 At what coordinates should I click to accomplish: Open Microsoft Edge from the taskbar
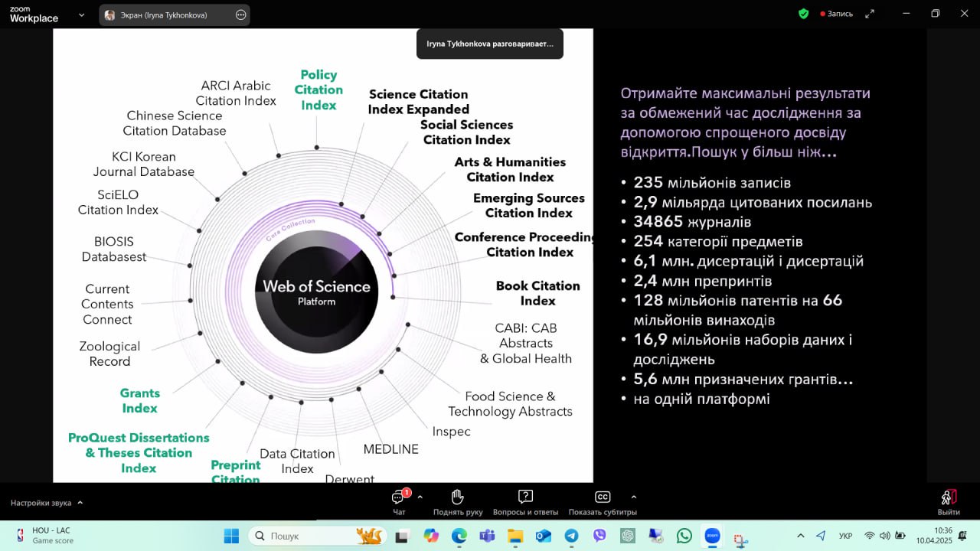[x=459, y=536]
